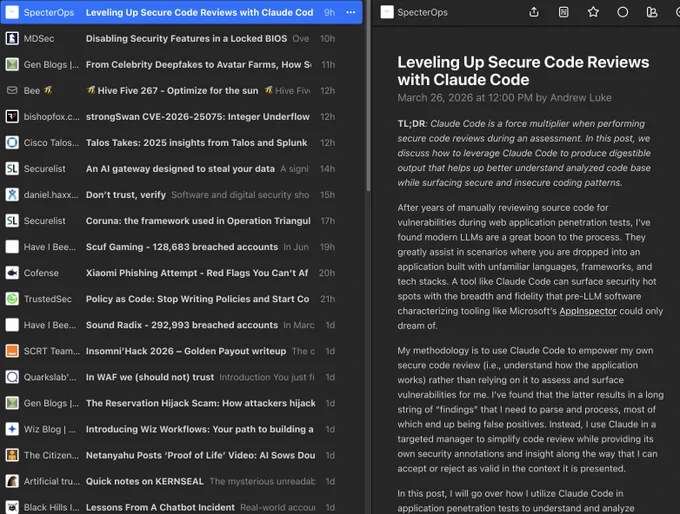Image resolution: width=680 pixels, height=514 pixels.
Task: Open 'Don't trust, verify' article
Action: (x=125, y=194)
